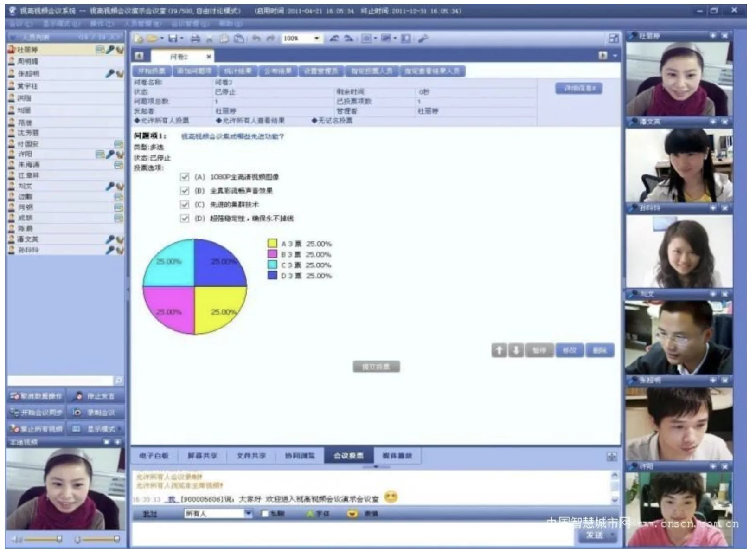Toggle checkbox for option (A) 1080P
Screen dimensions: 756x555
click(185, 177)
